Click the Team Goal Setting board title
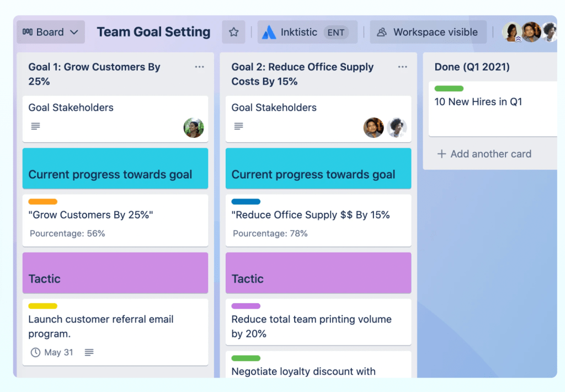565x392 pixels. pyautogui.click(x=153, y=32)
